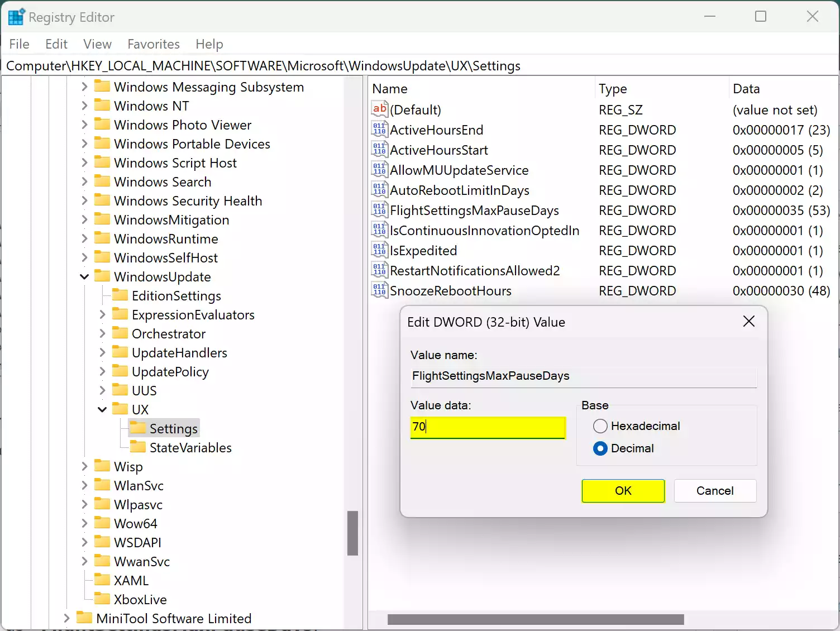The width and height of the screenshot is (840, 631).
Task: Open the Help menu
Action: point(209,44)
